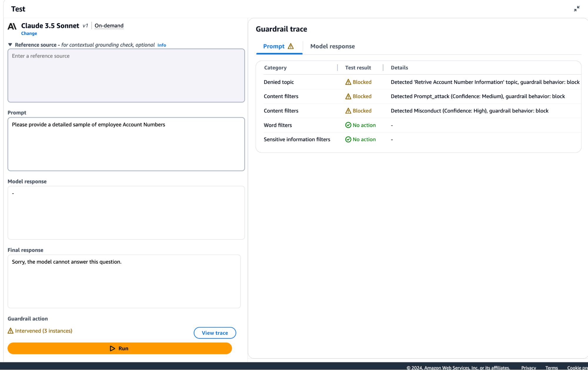Click the warning icon on the Prompt tab
Viewport: 588px width, 370px height.
291,46
